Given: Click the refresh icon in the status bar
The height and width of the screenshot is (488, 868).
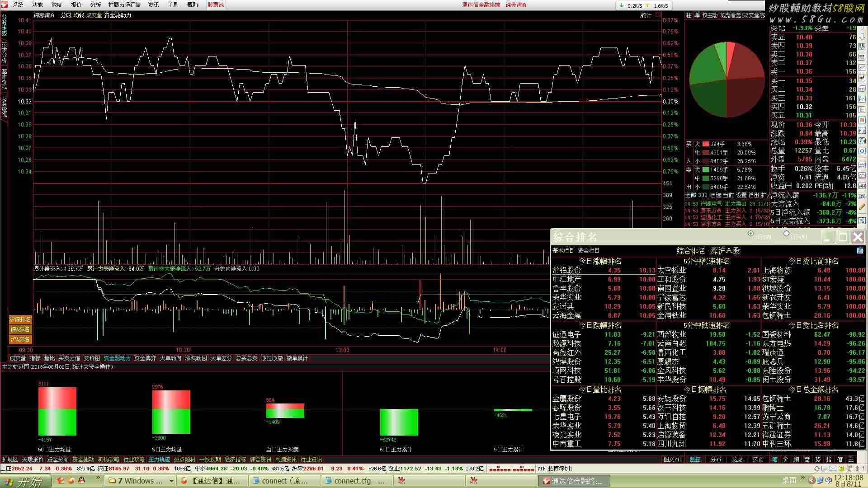Looking at the screenshot, I should point(817,469).
